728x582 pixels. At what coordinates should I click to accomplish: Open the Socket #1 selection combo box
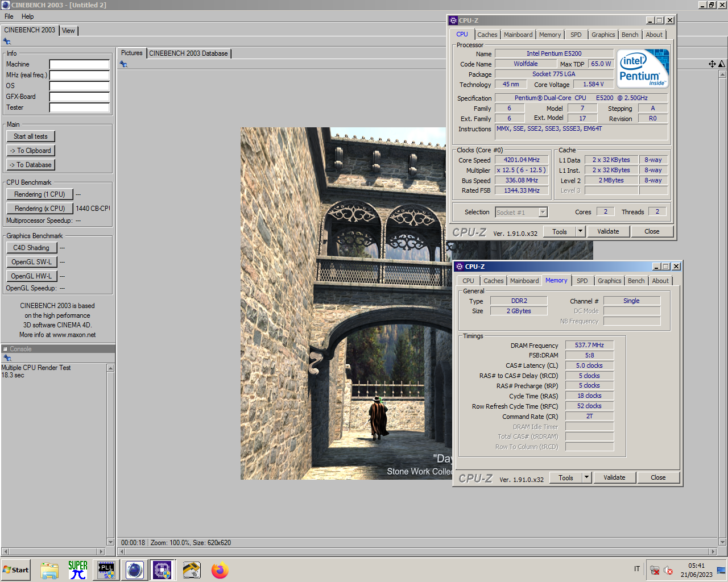coord(521,212)
